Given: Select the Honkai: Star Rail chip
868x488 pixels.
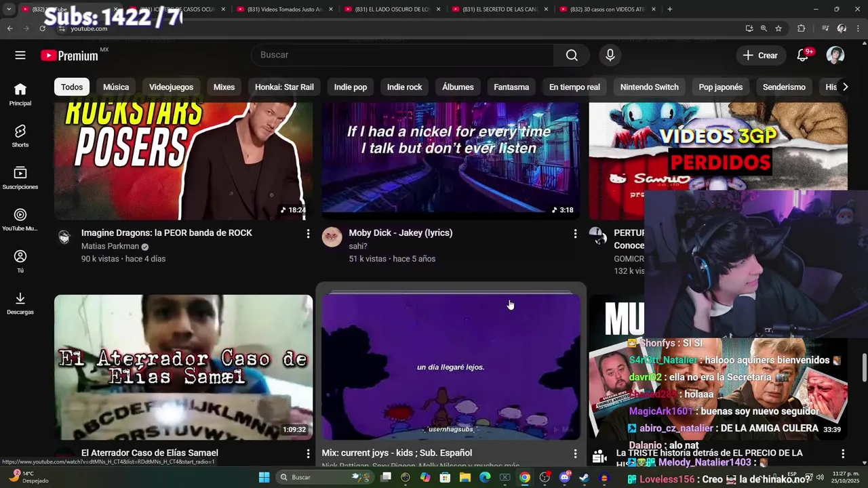Looking at the screenshot, I should point(284,87).
